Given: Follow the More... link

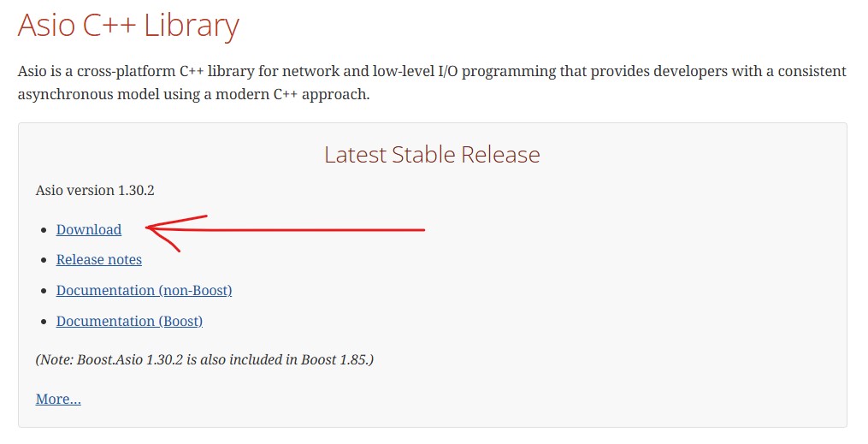Looking at the screenshot, I should coord(58,400).
